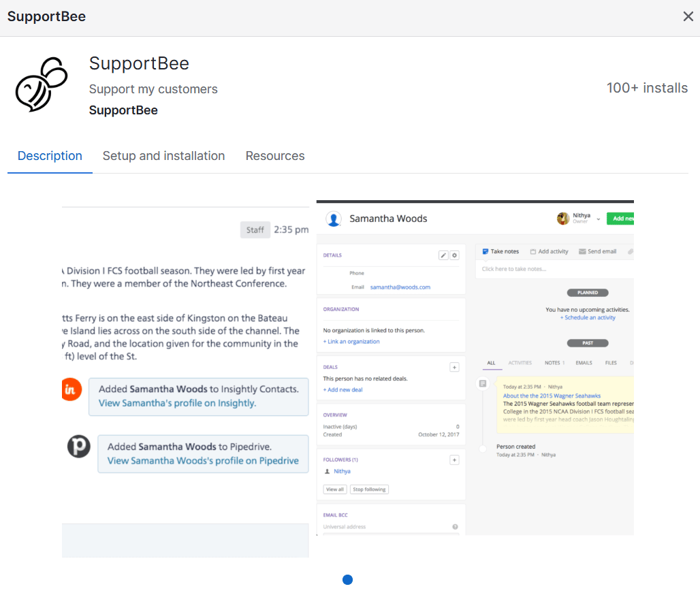Click the help icon beside Universal address

coord(456,527)
